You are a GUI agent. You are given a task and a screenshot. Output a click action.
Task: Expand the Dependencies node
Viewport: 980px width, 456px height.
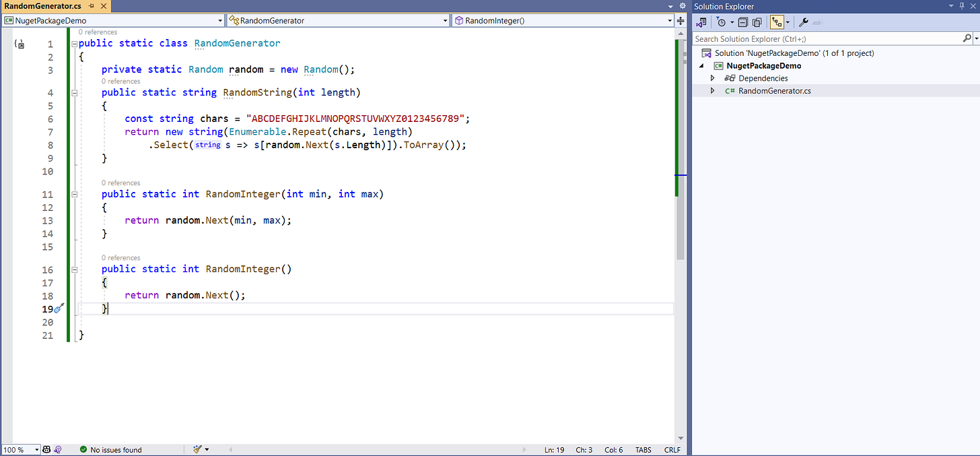coord(713,78)
